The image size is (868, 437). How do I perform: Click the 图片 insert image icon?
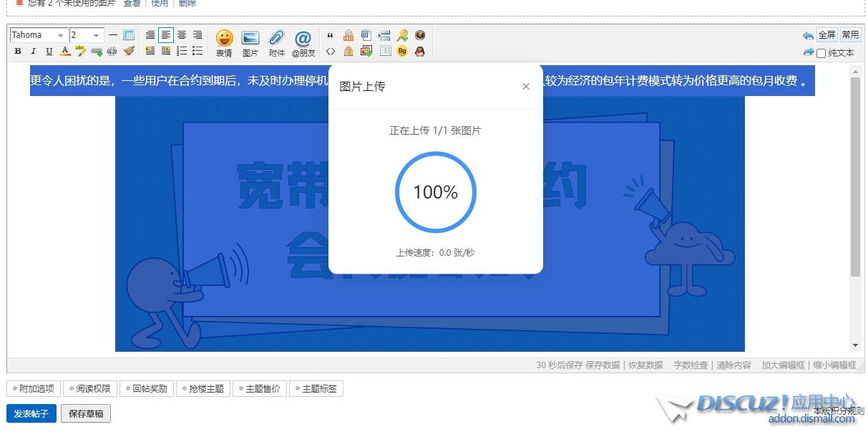click(x=250, y=42)
